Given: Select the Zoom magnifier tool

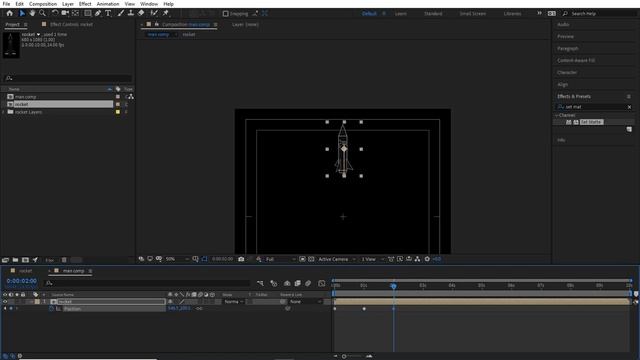Looking at the screenshot, I should (x=42, y=13).
